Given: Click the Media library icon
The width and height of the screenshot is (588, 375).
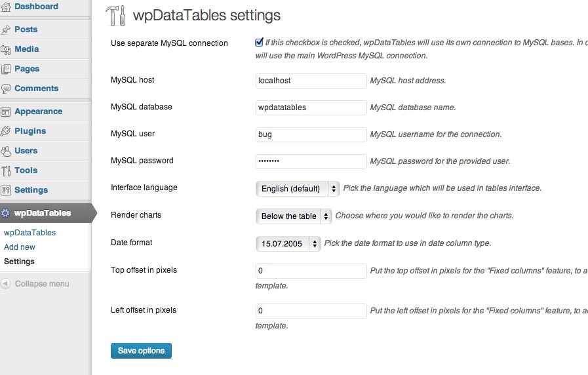Looking at the screenshot, I should pyautogui.click(x=6, y=50).
